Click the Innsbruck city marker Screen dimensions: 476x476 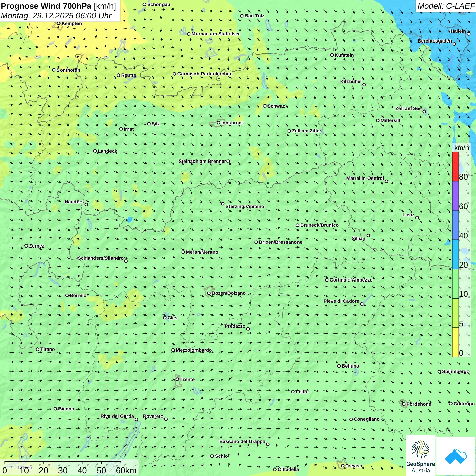click(219, 123)
